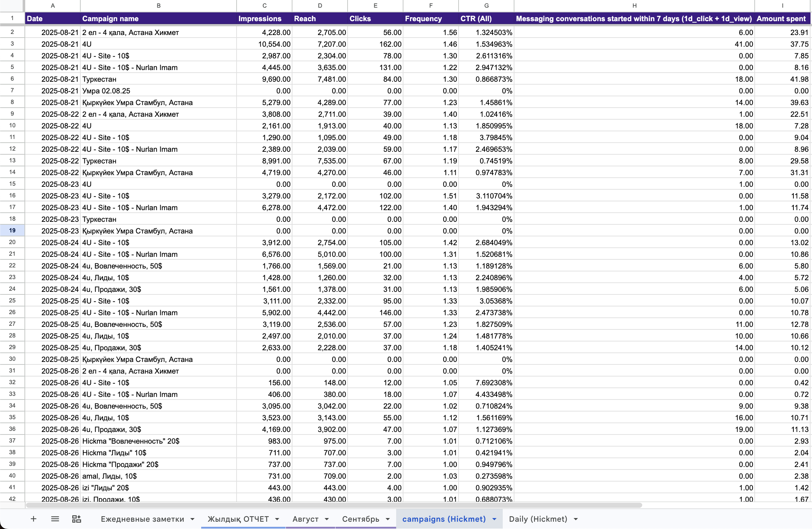Click the Date header cell
812x529 pixels.
click(x=53, y=19)
